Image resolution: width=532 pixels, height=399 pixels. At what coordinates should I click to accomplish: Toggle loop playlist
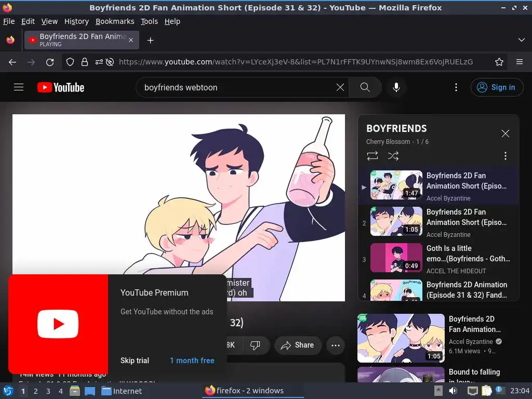tap(372, 156)
